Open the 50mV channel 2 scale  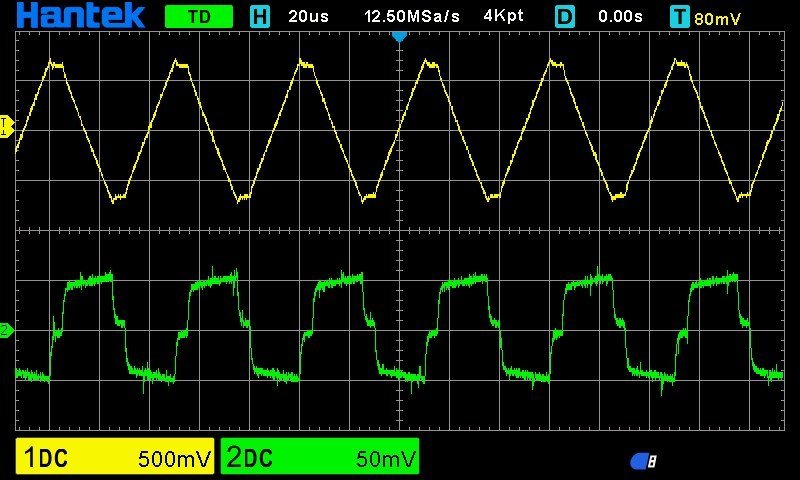pos(385,459)
